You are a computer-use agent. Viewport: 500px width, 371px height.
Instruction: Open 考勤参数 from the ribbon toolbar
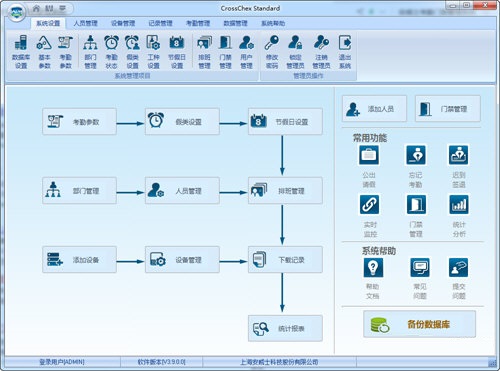click(65, 52)
